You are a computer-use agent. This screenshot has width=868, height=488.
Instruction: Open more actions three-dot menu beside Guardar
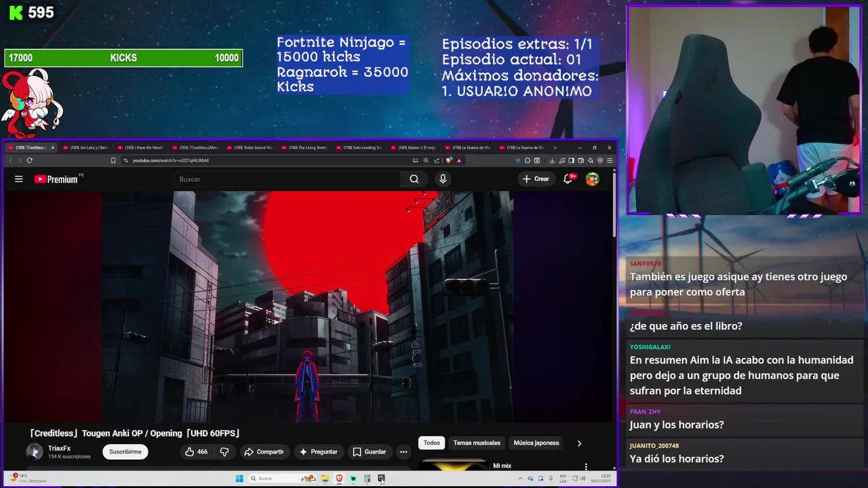tap(403, 452)
